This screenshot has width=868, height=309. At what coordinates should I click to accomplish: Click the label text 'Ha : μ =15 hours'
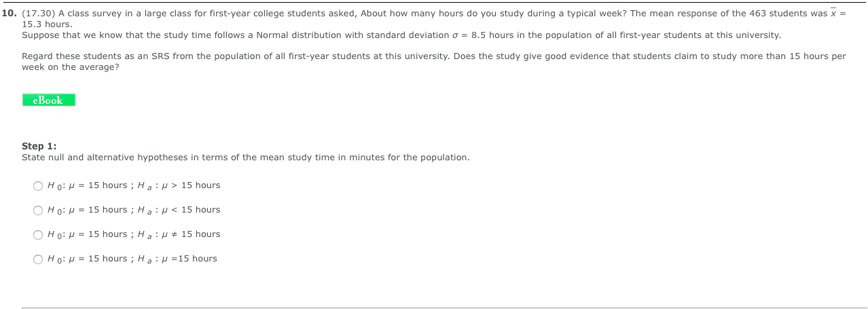tap(178, 259)
